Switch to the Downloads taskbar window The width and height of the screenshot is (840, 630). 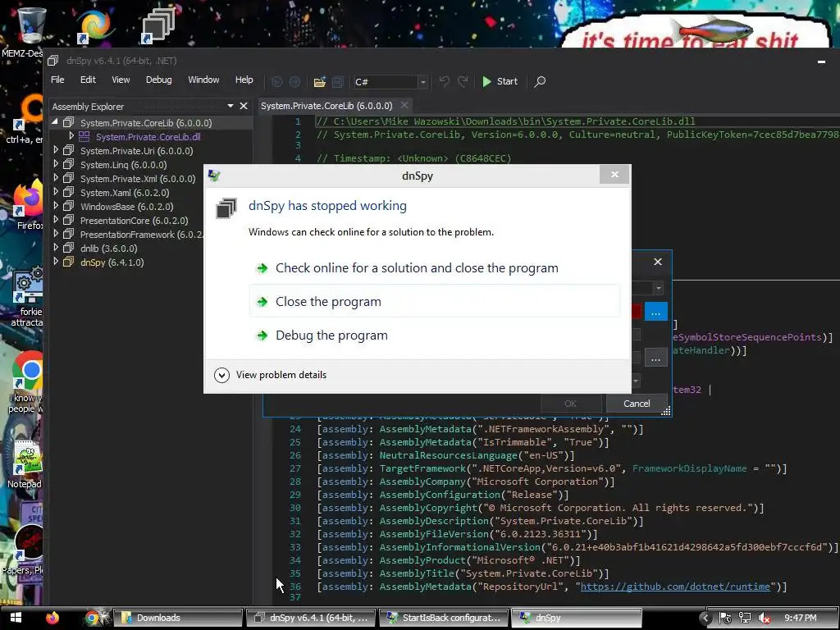[178, 618]
